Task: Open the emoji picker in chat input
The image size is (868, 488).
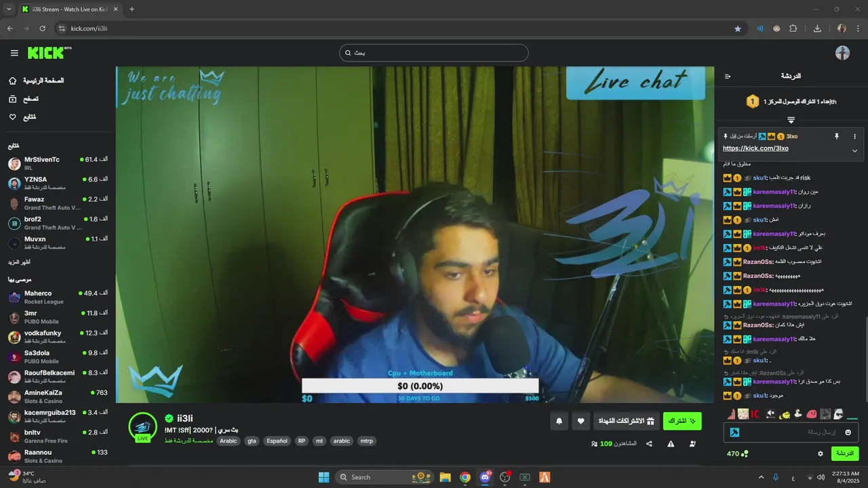Action: pyautogui.click(x=848, y=432)
